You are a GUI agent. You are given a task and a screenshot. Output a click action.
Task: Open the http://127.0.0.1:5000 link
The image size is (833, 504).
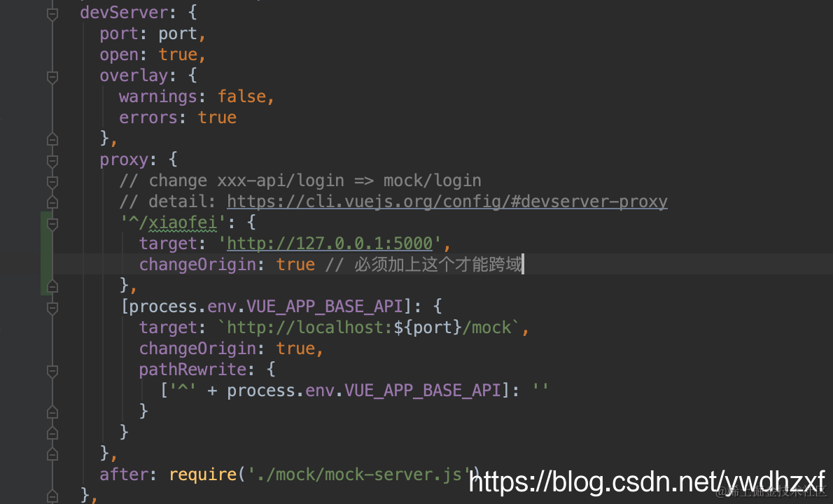pos(330,244)
